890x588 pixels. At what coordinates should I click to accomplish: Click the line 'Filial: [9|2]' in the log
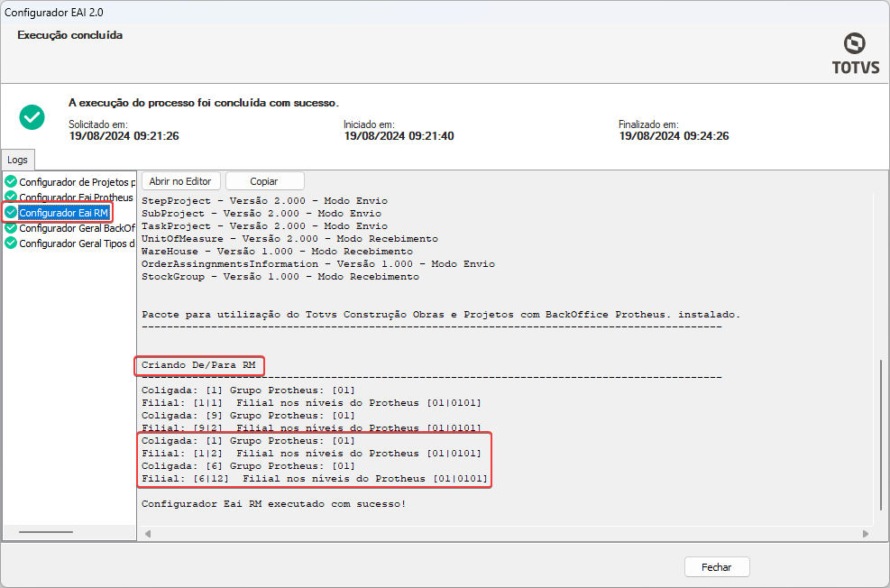click(312, 428)
